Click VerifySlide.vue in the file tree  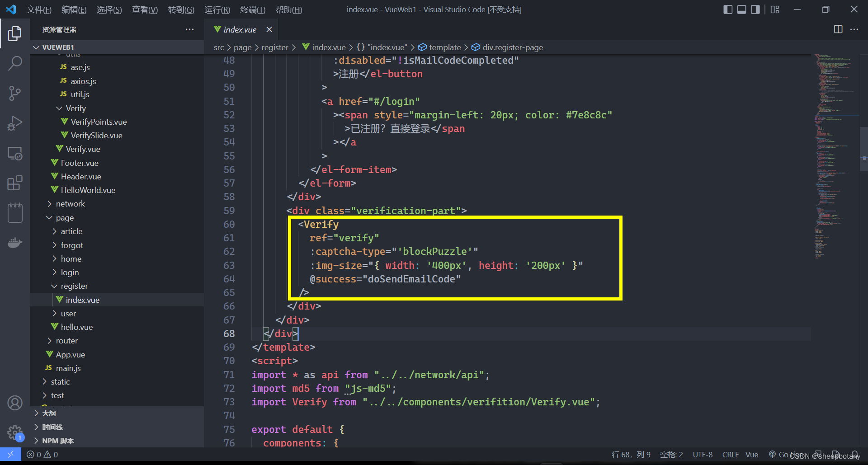(x=95, y=135)
